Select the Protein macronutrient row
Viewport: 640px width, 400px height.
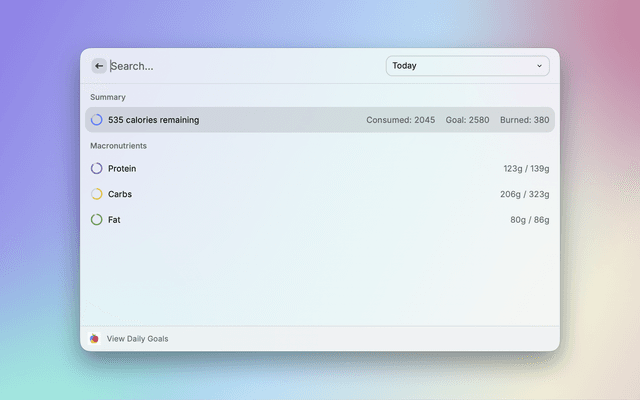300,169
